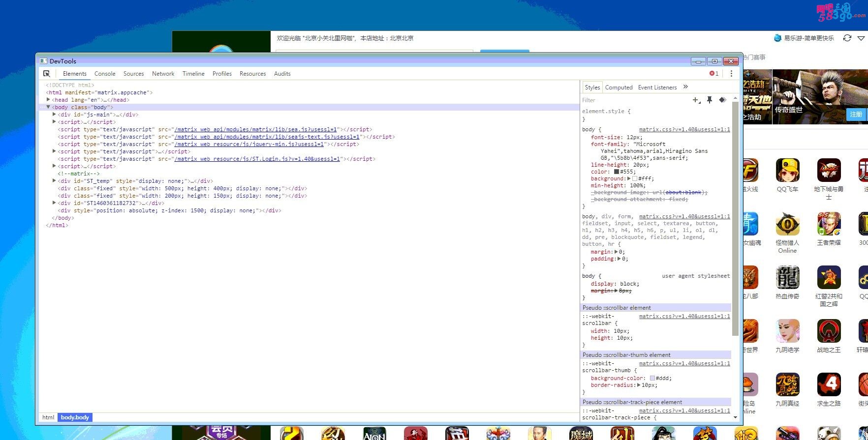Open the game launcher dropdown menu
This screenshot has width=868, height=440.
861,38
